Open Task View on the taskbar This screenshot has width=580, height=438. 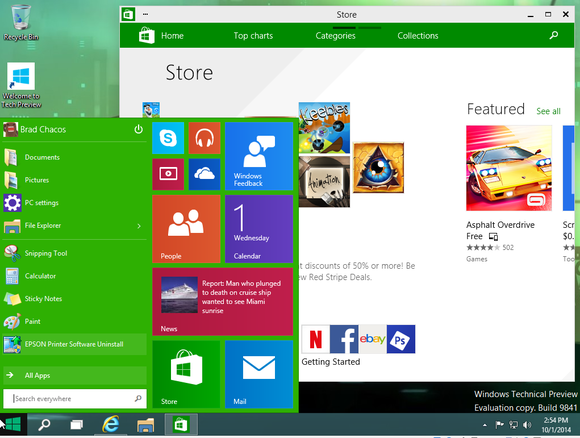[x=77, y=425]
